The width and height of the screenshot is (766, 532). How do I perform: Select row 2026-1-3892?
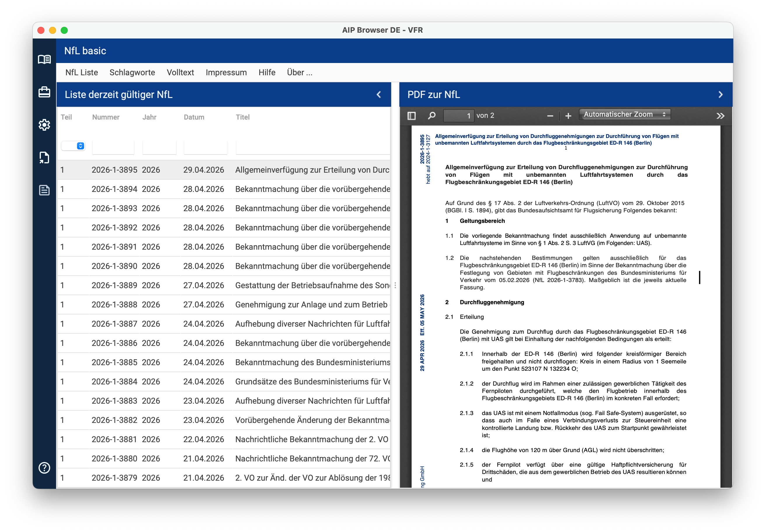[x=224, y=228]
